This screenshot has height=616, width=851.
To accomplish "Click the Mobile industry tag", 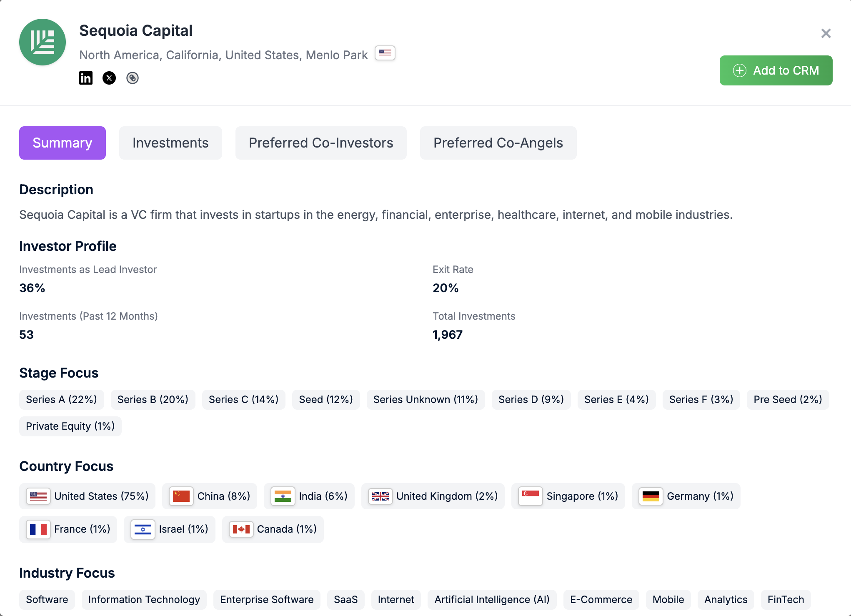I will [668, 600].
